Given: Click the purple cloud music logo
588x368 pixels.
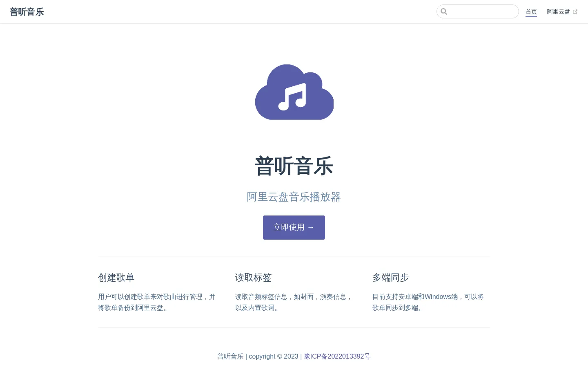Looking at the screenshot, I should (x=294, y=92).
